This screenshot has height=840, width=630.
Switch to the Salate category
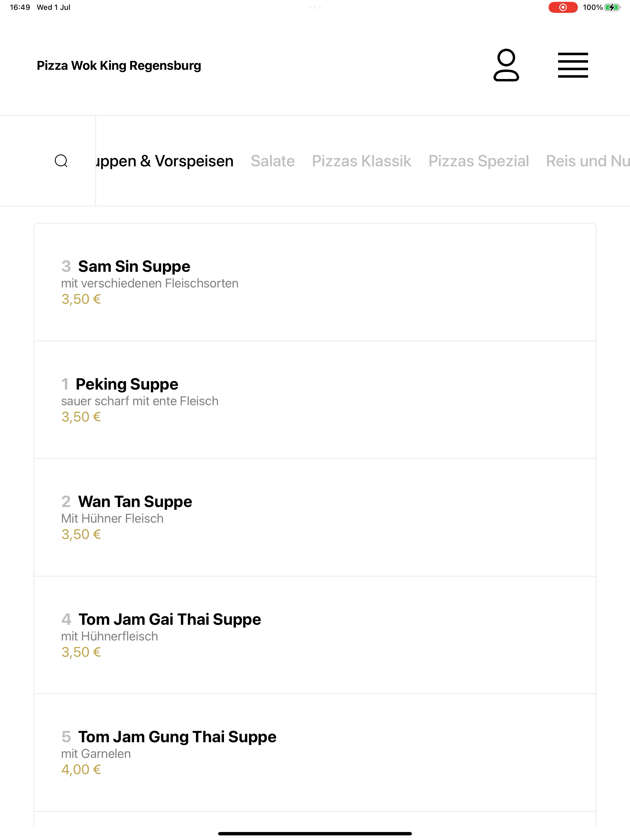(273, 161)
